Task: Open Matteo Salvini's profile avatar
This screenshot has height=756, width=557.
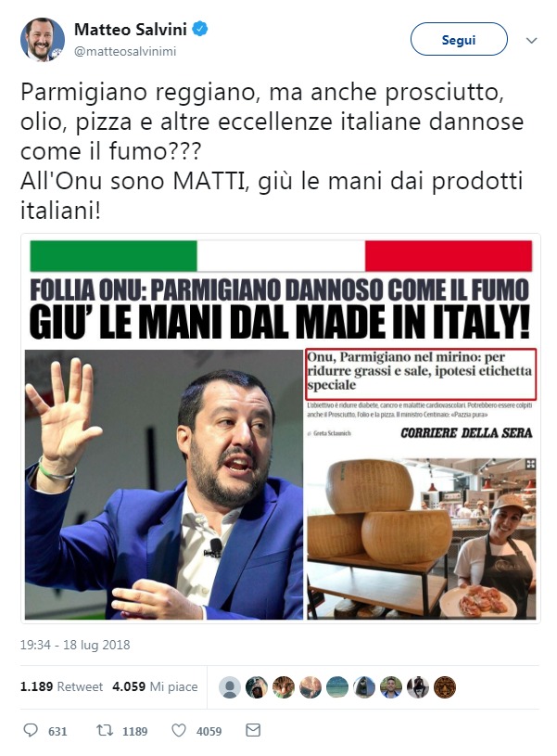Action: [x=43, y=40]
